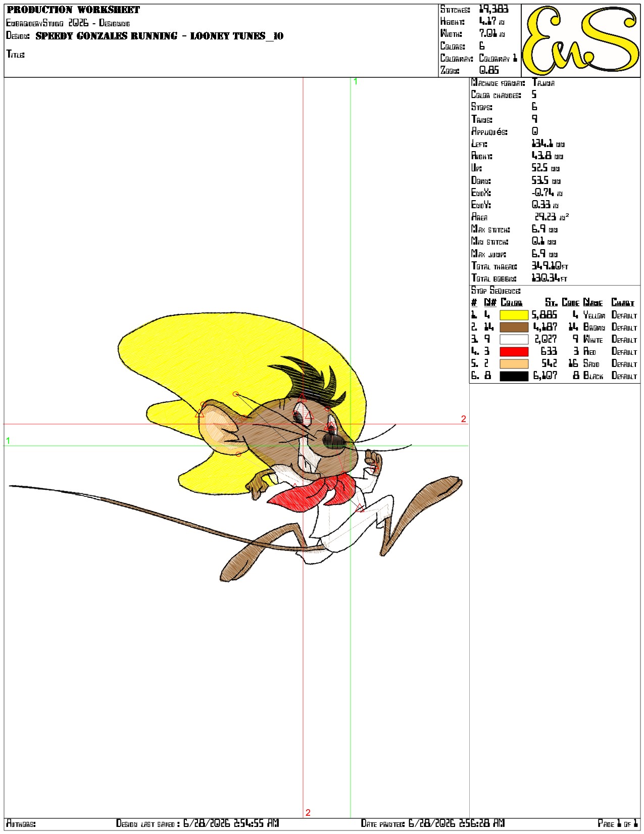Image resolution: width=644 pixels, height=834 pixels.
Task: Click the Colorway 1 value
Action: 498,58
